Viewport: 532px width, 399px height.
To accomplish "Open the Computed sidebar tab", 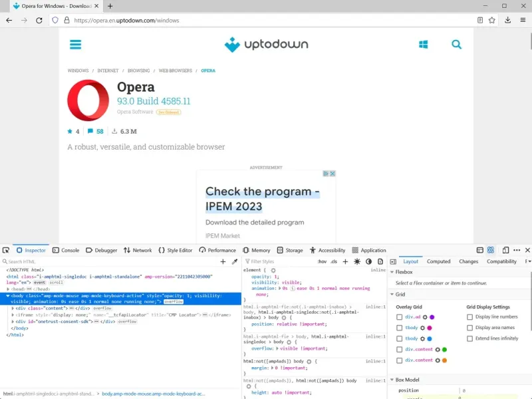I will (x=438, y=261).
